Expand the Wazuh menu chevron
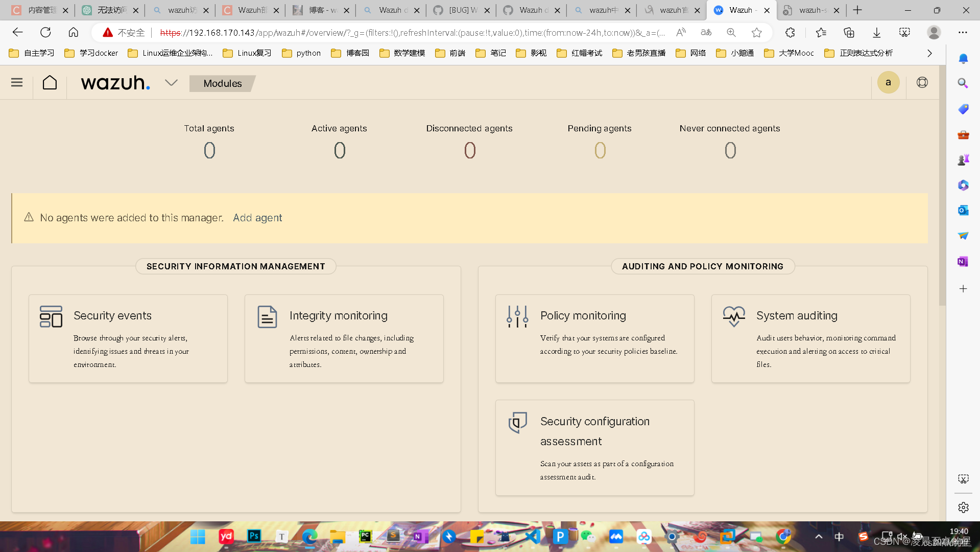The width and height of the screenshot is (980, 552). click(x=171, y=83)
